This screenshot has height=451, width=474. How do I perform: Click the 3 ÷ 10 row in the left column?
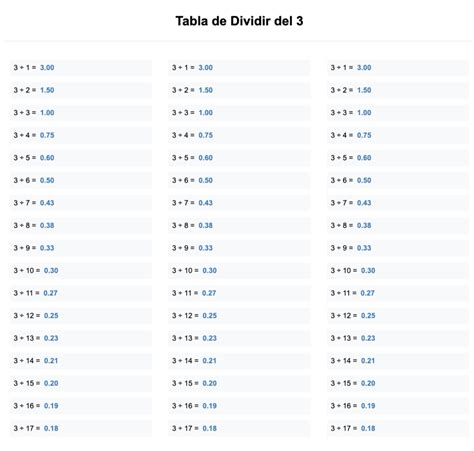[81, 271]
